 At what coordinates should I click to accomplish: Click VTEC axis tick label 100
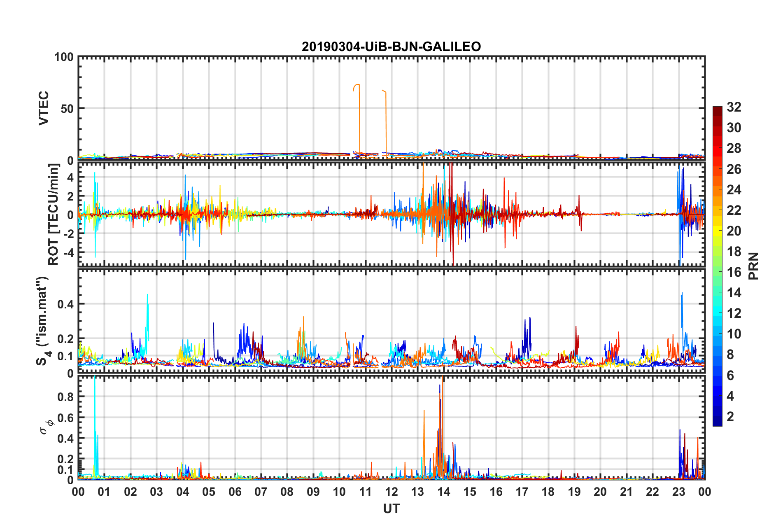point(64,57)
